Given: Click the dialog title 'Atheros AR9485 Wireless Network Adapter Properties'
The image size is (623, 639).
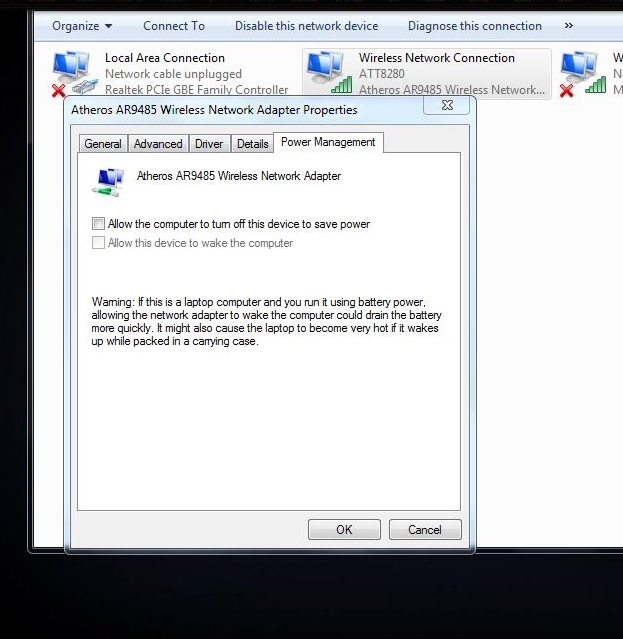Looking at the screenshot, I should (214, 110).
